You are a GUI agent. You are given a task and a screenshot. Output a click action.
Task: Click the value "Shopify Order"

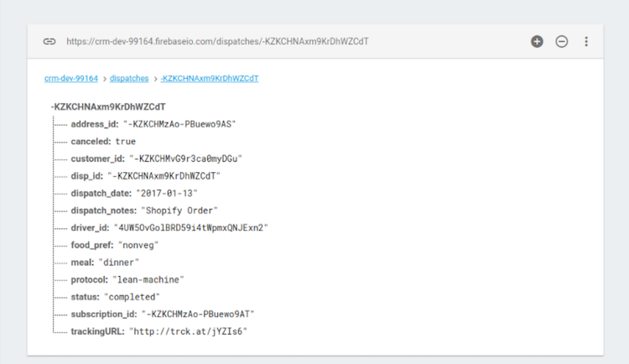pyautogui.click(x=179, y=211)
